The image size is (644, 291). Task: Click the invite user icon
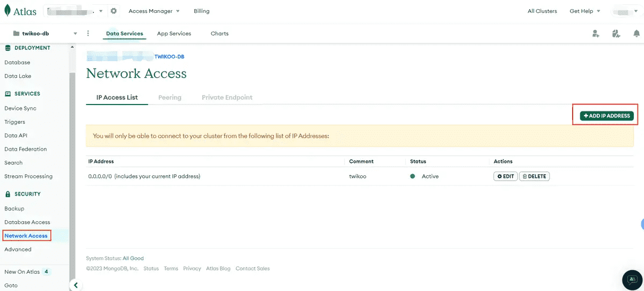pyautogui.click(x=596, y=34)
